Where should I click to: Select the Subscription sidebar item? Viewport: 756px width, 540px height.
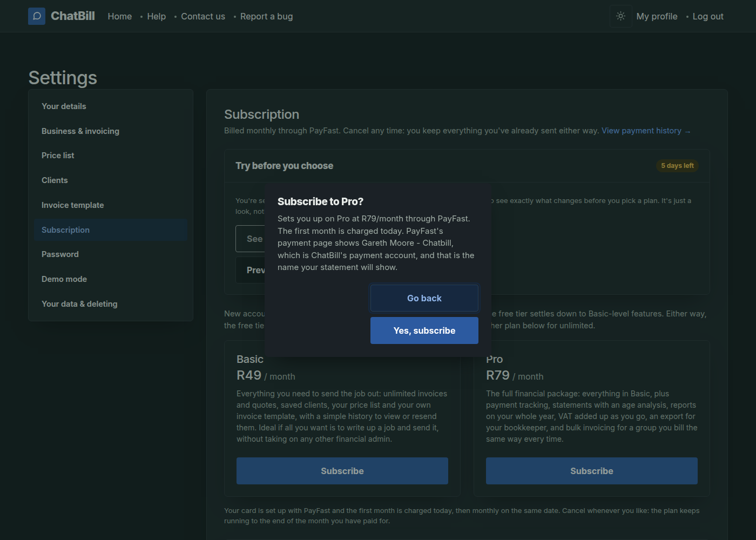point(111,230)
